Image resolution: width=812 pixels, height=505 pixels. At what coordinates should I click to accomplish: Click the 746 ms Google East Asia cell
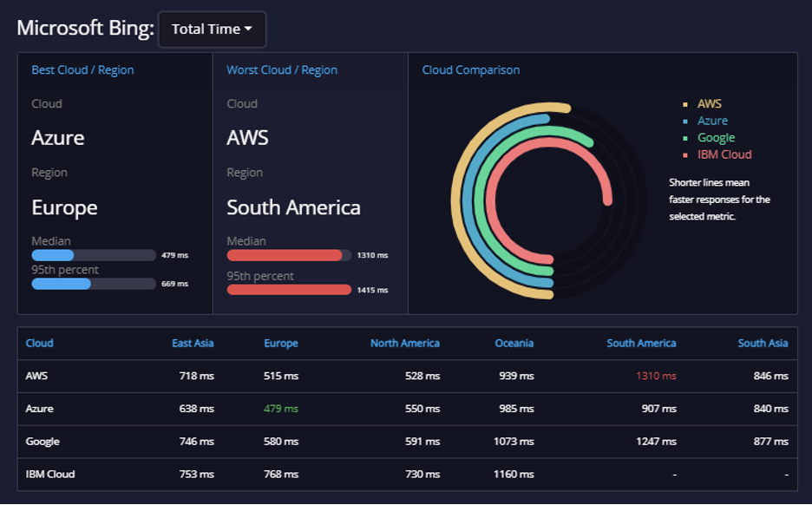click(196, 442)
